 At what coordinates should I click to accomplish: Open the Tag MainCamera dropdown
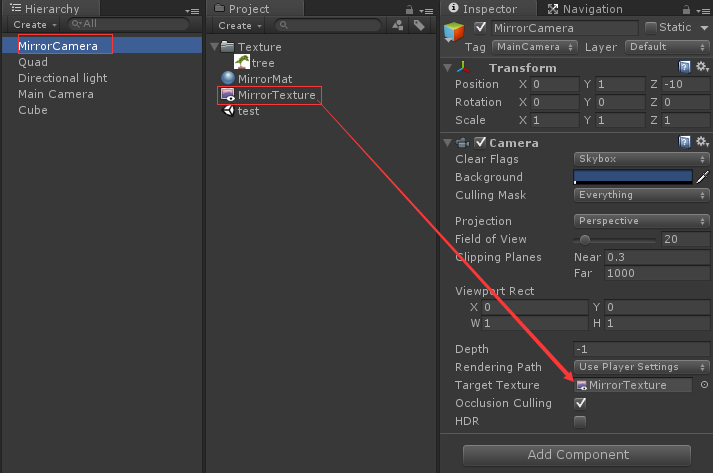point(535,46)
